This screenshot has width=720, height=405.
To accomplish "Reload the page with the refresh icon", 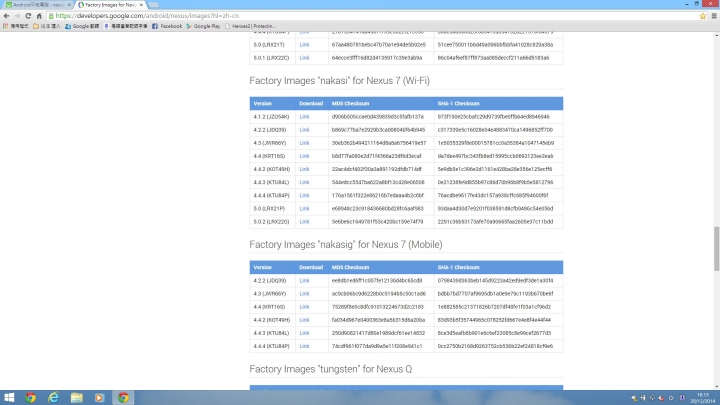I will (x=28, y=16).
